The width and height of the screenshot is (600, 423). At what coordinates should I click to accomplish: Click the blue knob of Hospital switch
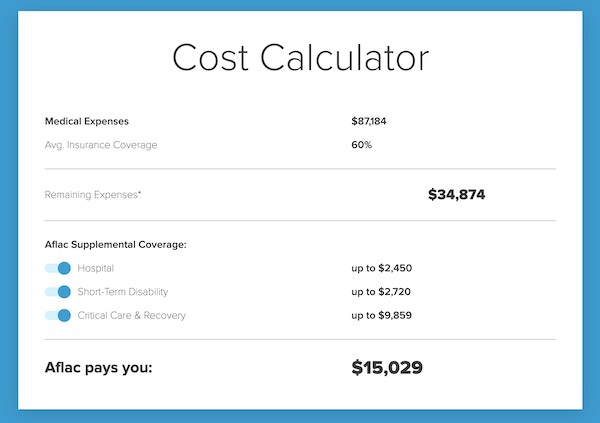[x=64, y=268]
